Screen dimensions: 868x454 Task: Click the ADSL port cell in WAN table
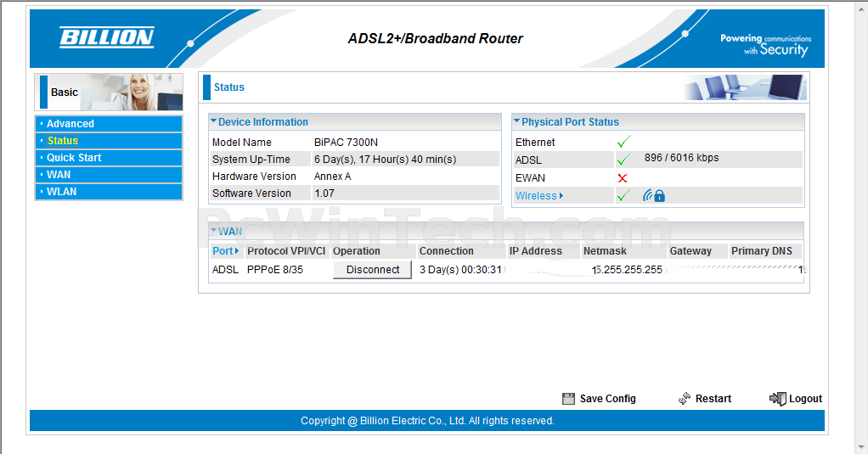(x=225, y=270)
